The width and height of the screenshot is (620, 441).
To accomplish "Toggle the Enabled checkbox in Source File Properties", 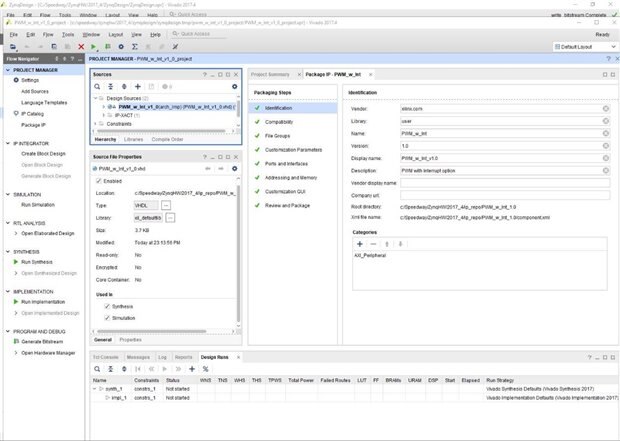I will [98, 181].
